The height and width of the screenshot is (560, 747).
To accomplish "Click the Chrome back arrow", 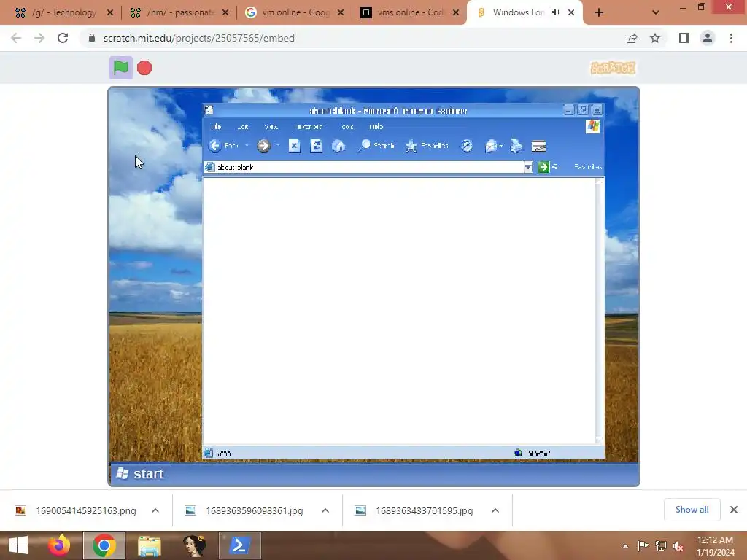I will point(16,38).
